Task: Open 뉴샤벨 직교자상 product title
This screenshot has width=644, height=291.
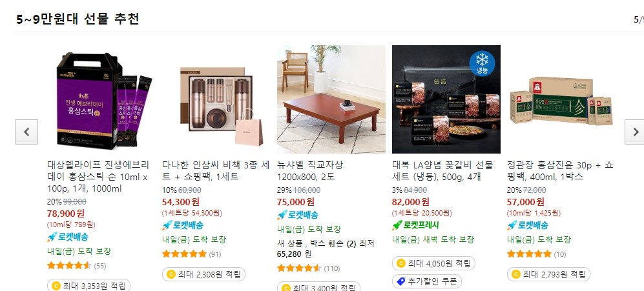Action: click(310, 171)
